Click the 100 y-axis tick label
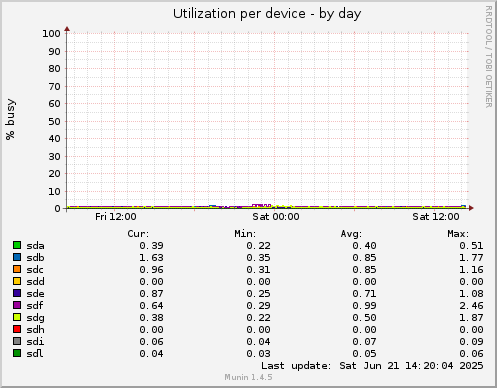This screenshot has height=388, width=497. click(x=51, y=34)
